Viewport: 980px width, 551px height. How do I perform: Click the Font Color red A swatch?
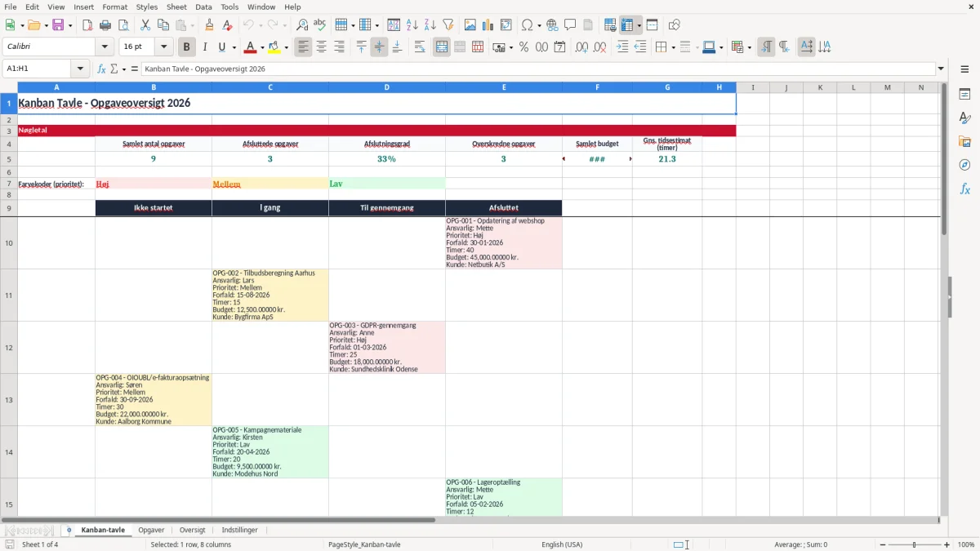250,47
